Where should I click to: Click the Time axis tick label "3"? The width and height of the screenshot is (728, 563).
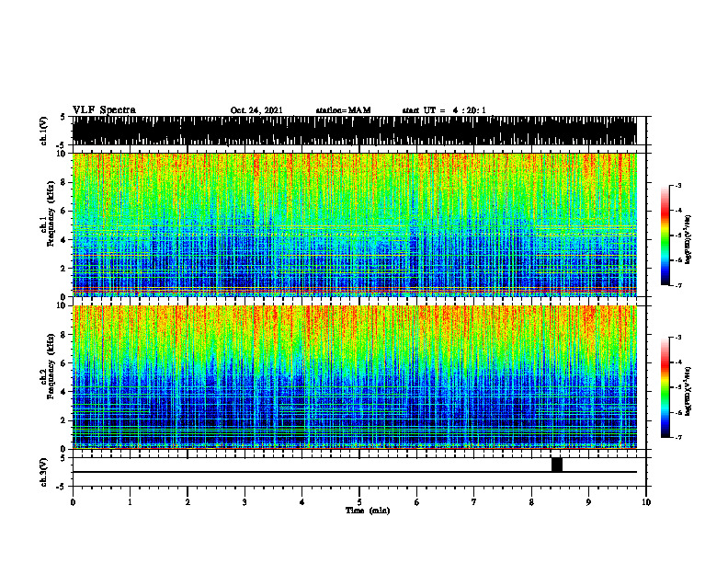[x=245, y=502]
